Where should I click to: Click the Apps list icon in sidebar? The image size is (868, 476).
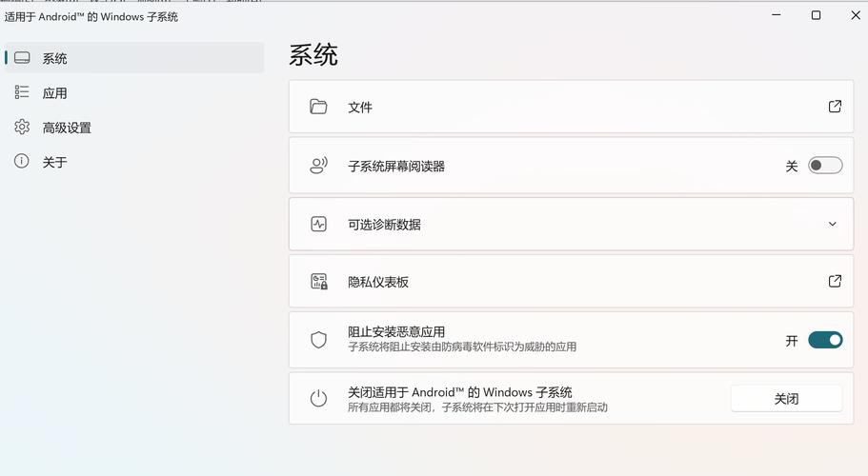point(22,91)
